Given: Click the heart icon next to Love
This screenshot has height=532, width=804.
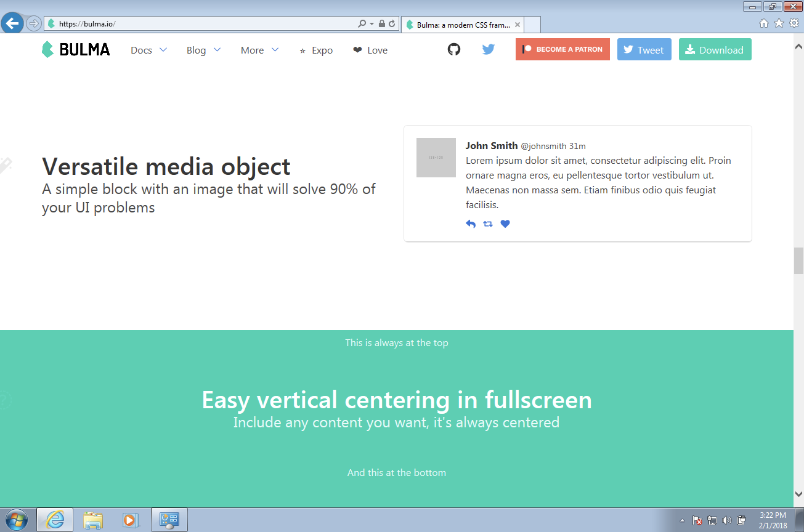Looking at the screenshot, I should click(x=356, y=50).
